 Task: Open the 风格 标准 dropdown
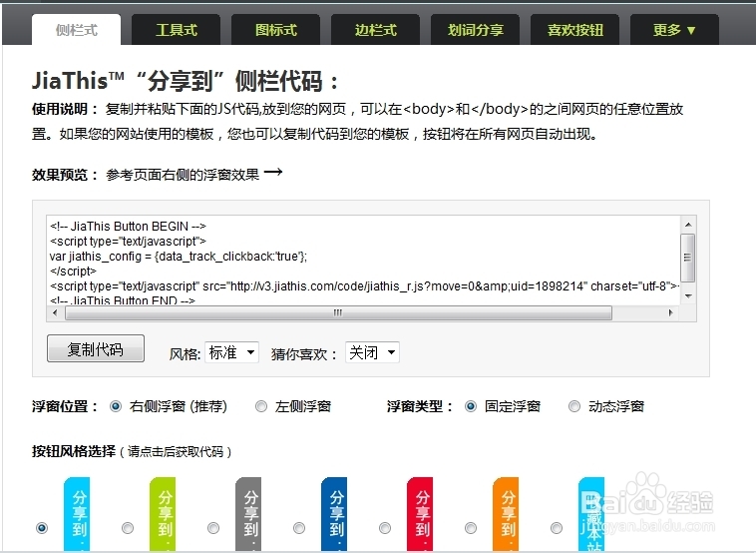coord(232,352)
